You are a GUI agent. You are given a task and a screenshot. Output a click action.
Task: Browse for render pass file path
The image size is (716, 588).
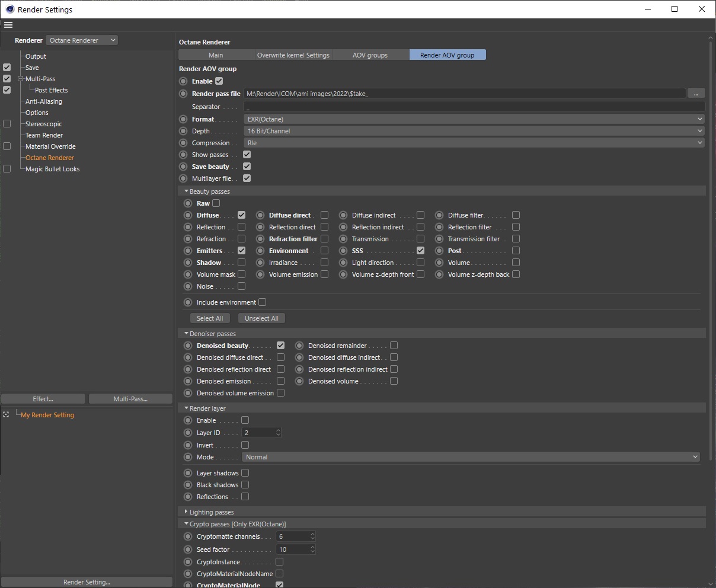[696, 94]
